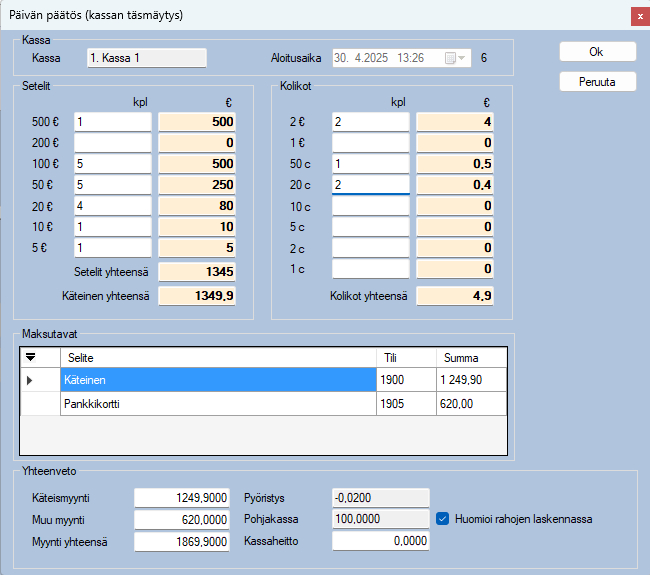Image resolution: width=650 pixels, height=575 pixels.
Task: Click the 1 € coin count field
Action: [x=370, y=143]
